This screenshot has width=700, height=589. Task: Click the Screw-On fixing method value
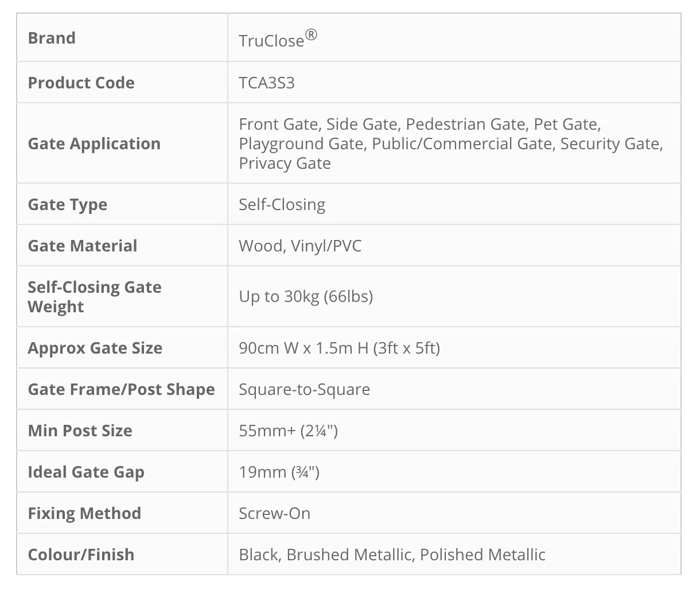(274, 513)
